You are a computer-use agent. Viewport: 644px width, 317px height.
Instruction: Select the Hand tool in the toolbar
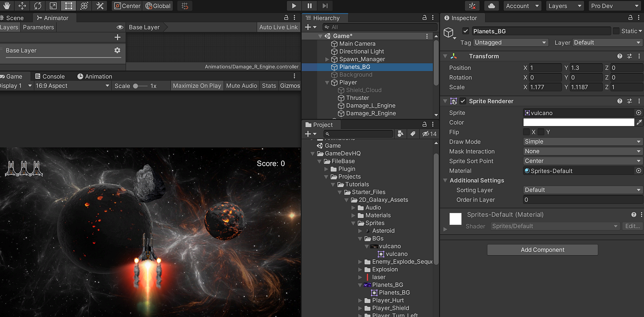[x=6, y=6]
